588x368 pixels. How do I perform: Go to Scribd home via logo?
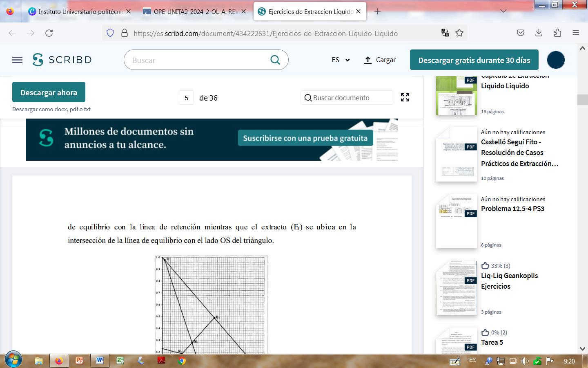pyautogui.click(x=62, y=60)
